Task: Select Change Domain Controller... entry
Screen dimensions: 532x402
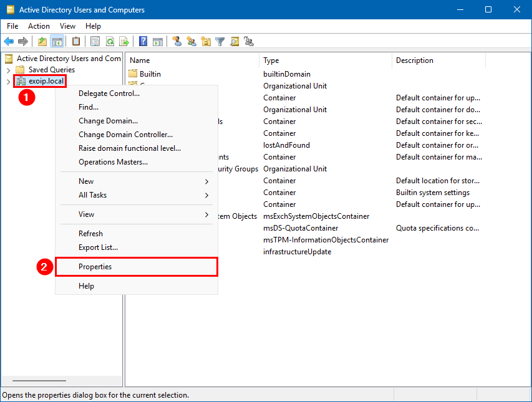Action: pos(137,135)
